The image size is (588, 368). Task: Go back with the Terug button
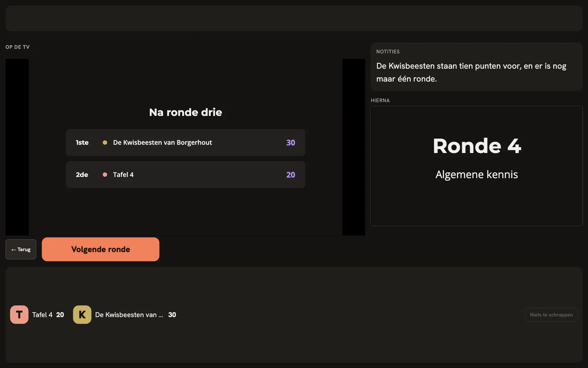(x=21, y=249)
